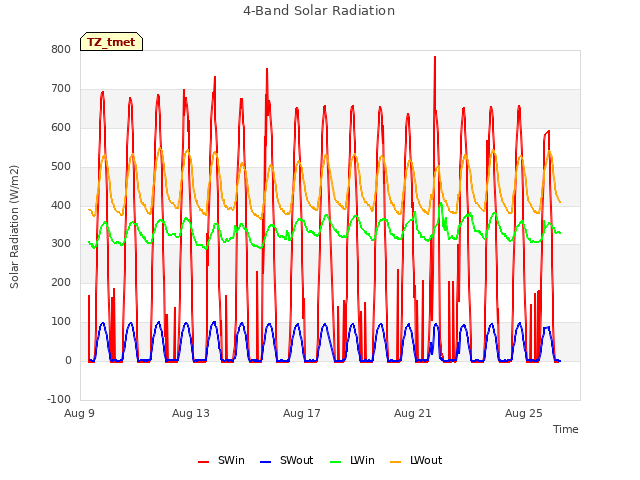
Task: Click the TZ_tmet annotation label
Action: [x=111, y=42]
